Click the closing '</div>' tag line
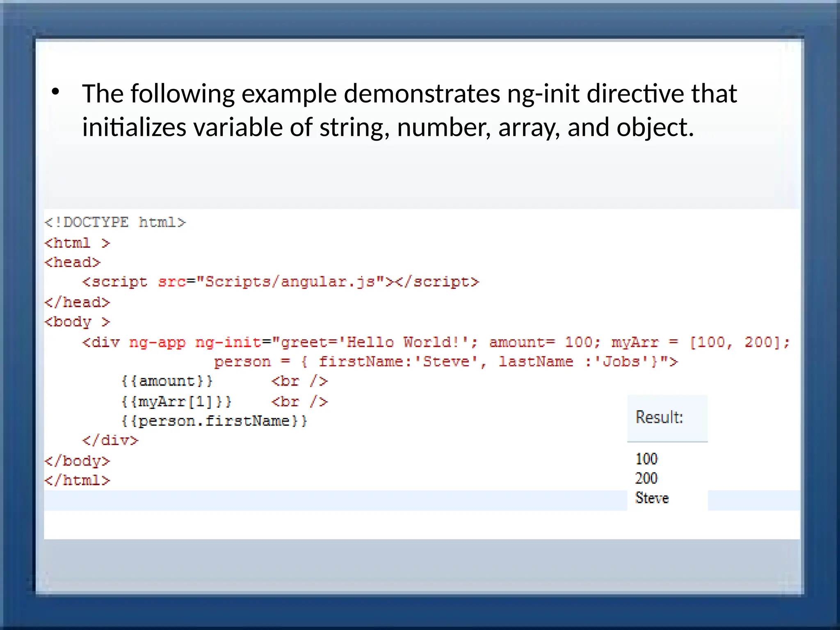The width and height of the screenshot is (840, 630). pyautogui.click(x=110, y=441)
